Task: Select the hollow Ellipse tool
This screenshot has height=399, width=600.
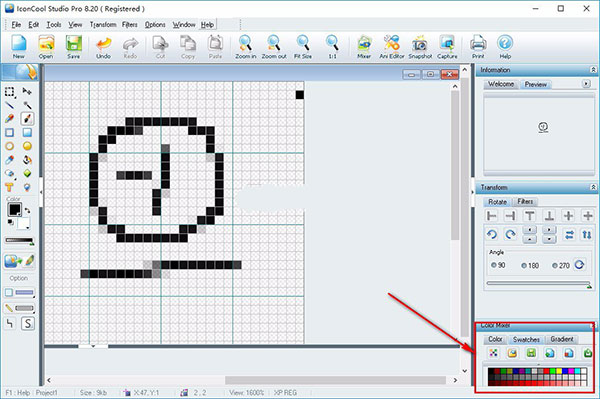Action: [10, 146]
